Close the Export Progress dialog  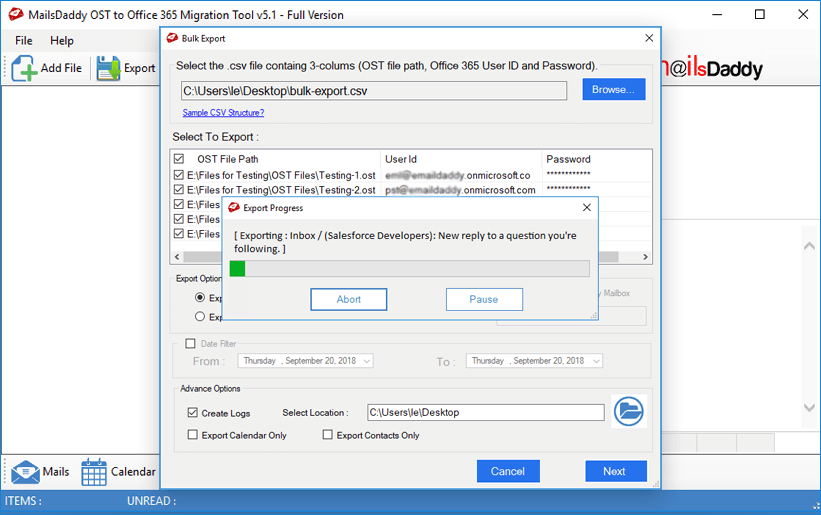(587, 208)
